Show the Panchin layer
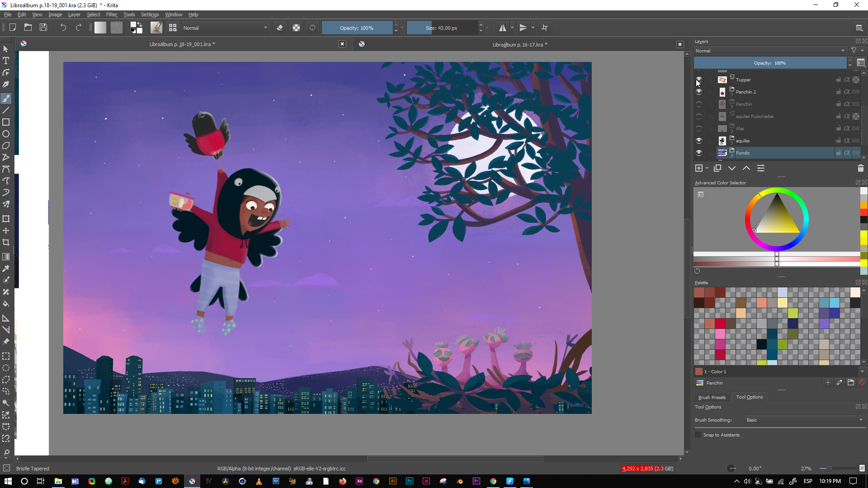Viewport: 868px width, 488px height. tap(699, 104)
